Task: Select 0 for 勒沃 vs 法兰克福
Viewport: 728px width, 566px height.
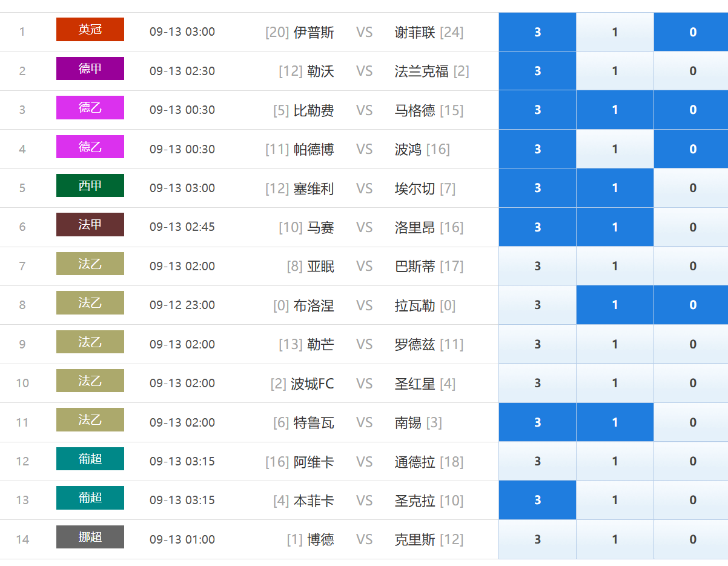Action: point(692,71)
